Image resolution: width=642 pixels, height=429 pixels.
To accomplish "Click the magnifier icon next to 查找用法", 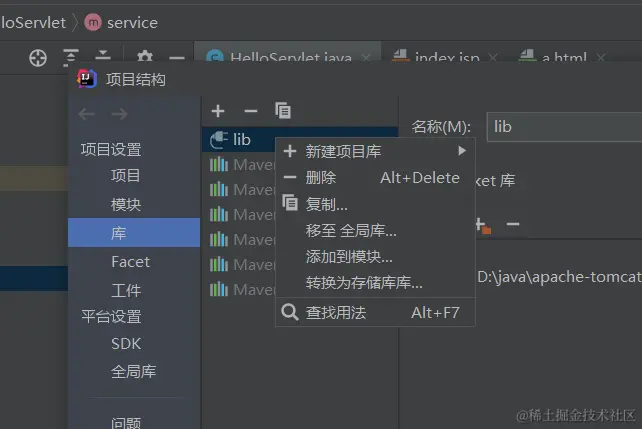I will pos(290,312).
